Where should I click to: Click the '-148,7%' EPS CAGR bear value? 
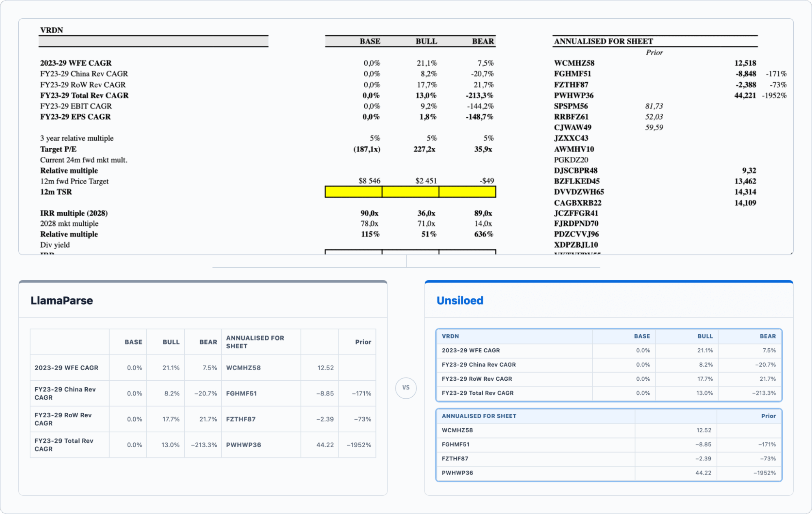coord(479,117)
